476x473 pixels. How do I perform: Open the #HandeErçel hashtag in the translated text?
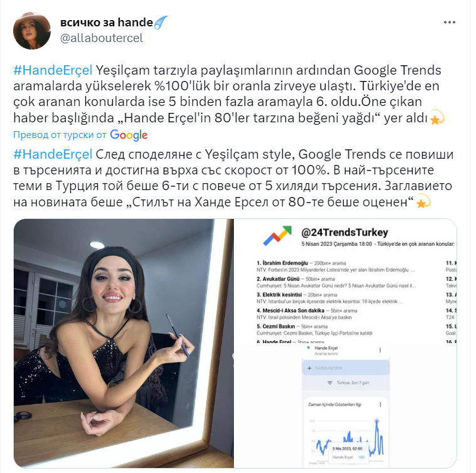coord(53,154)
